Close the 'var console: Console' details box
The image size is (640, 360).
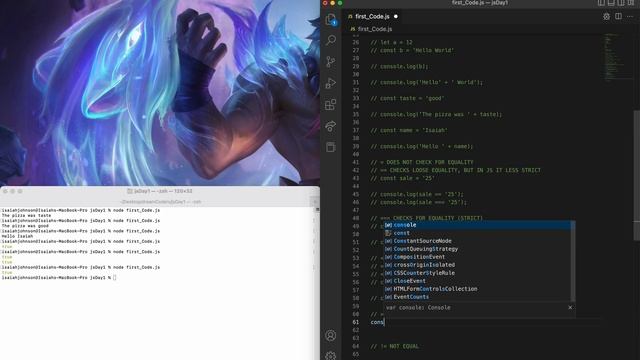pyautogui.click(x=570, y=307)
